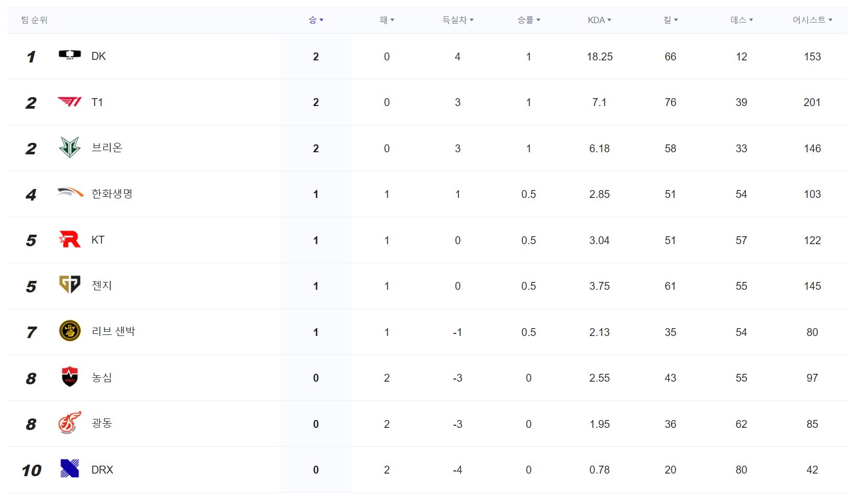
Task: Sort by 승 column header
Action: [x=316, y=20]
